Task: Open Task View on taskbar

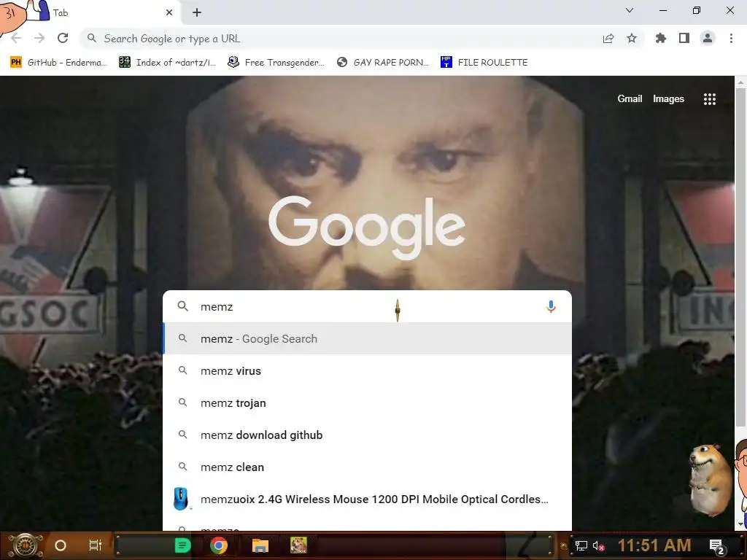Action: coord(96,545)
